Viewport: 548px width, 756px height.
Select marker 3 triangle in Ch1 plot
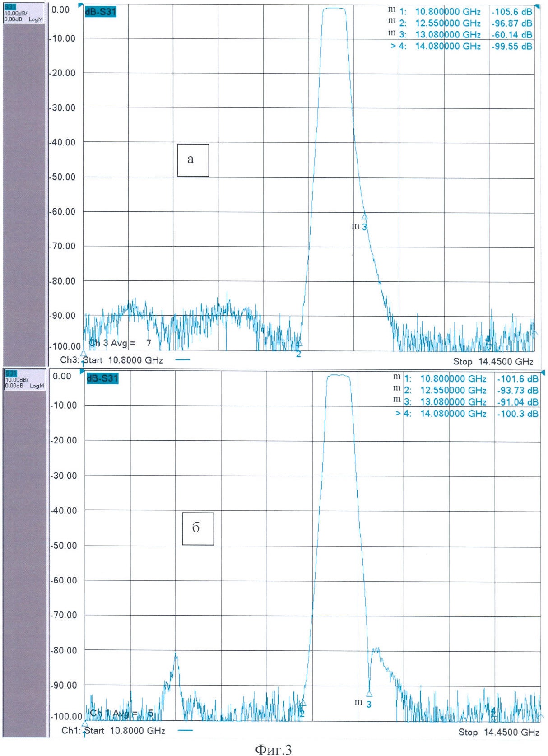tap(369, 694)
